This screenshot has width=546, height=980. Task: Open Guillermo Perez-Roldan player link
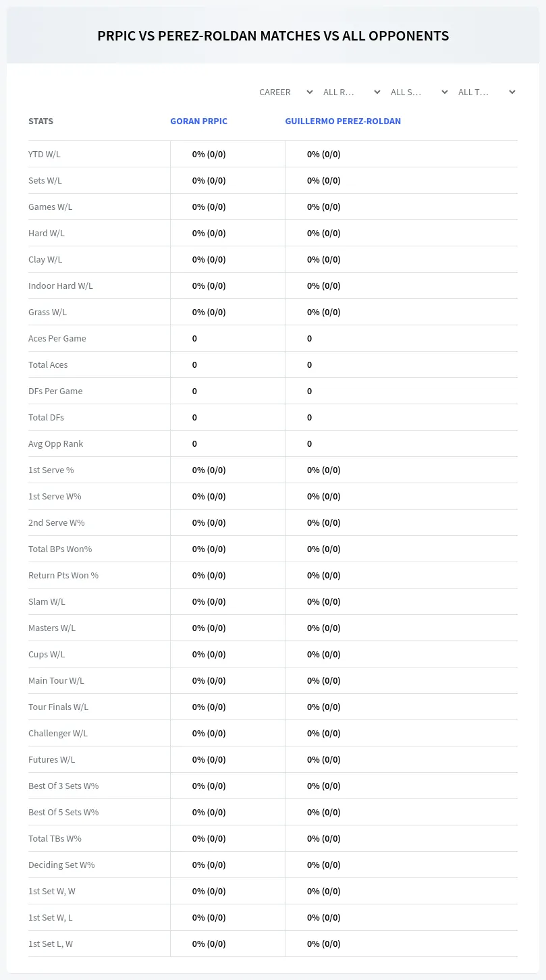point(343,121)
